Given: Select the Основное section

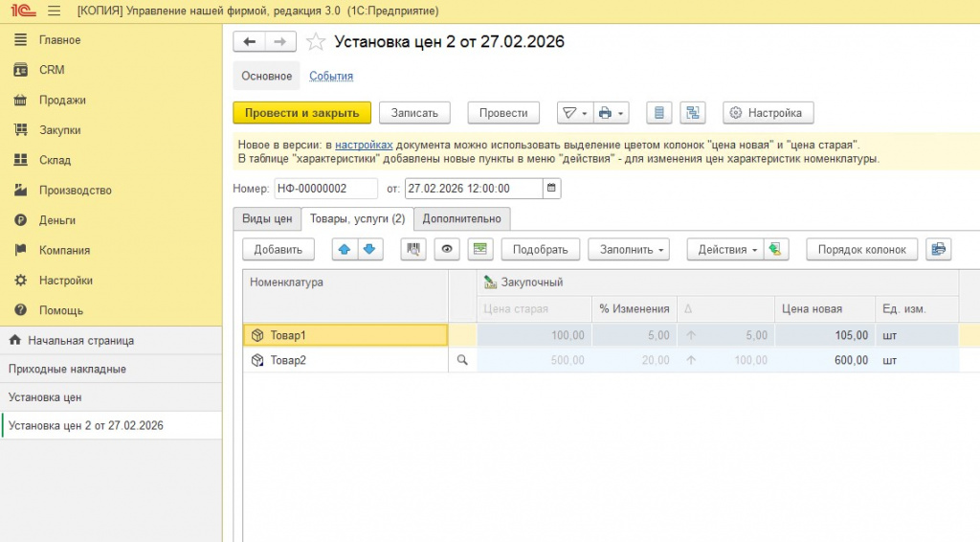Looking at the screenshot, I should pyautogui.click(x=267, y=77).
